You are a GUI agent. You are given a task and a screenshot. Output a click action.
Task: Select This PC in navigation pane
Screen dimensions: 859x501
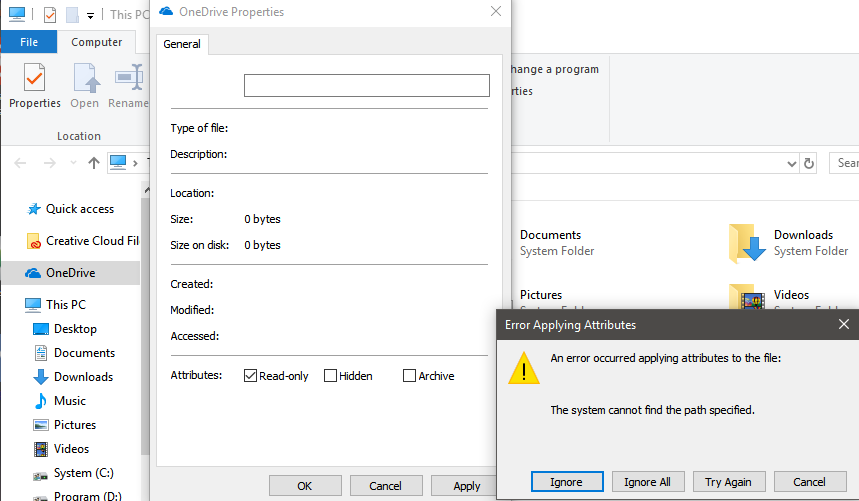55,304
